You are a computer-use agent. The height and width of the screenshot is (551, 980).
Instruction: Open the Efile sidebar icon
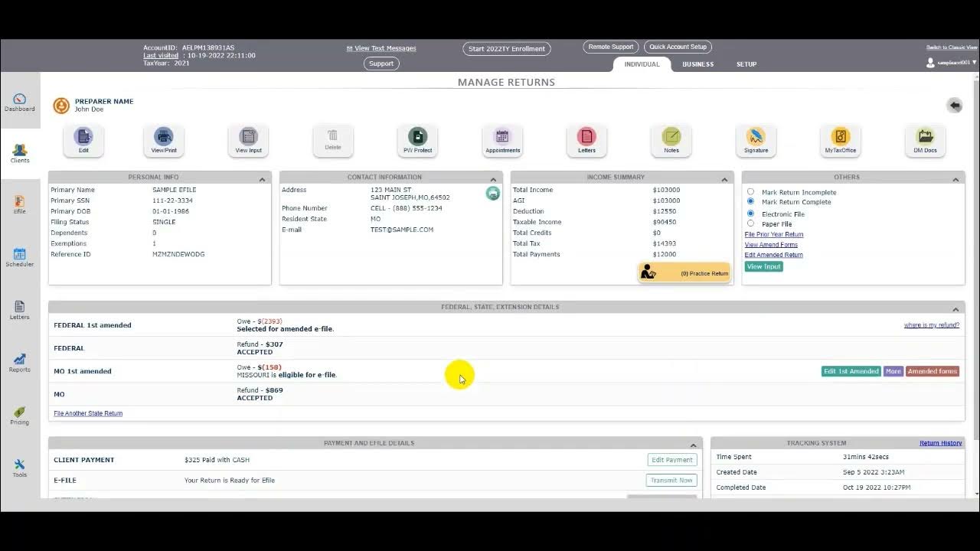point(19,205)
